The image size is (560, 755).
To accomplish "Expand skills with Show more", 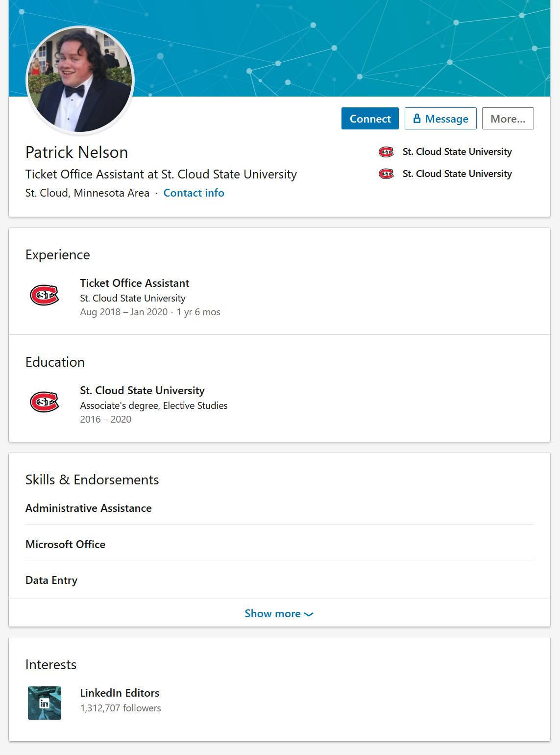I will 279,613.
